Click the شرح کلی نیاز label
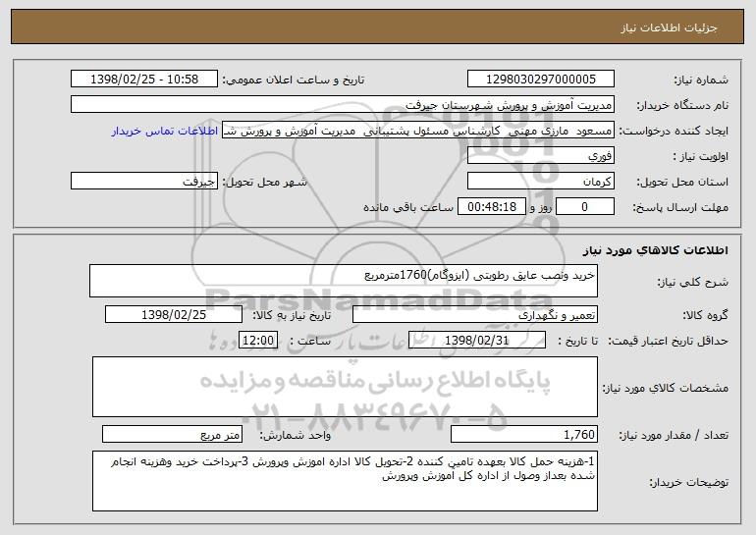 click(693, 282)
